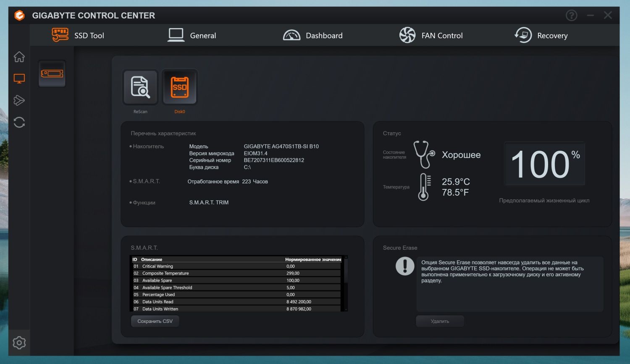Click the 223 Часов uptime value
Image resolution: width=630 pixels, height=364 pixels.
[x=255, y=182]
